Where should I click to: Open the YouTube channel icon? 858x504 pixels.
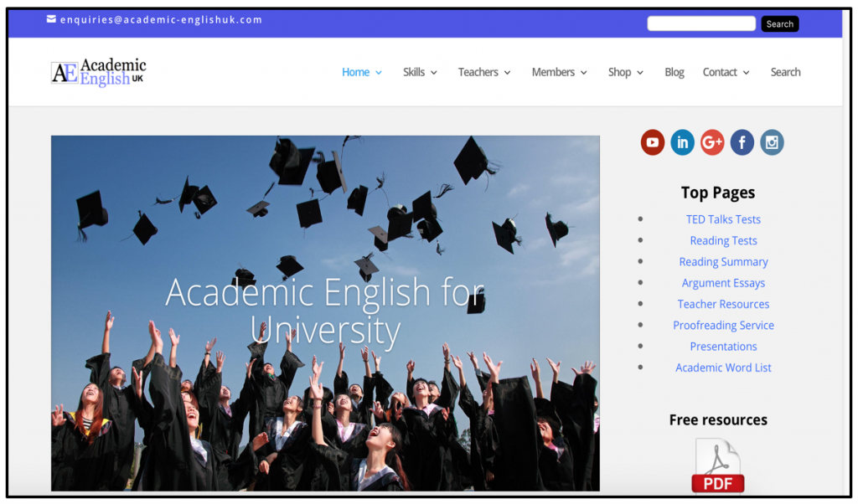[652, 142]
